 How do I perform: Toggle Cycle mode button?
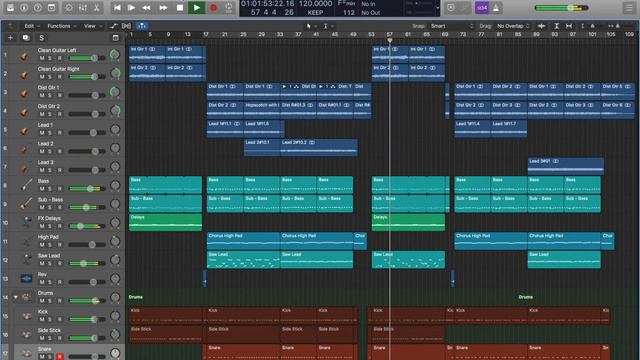(229, 8)
